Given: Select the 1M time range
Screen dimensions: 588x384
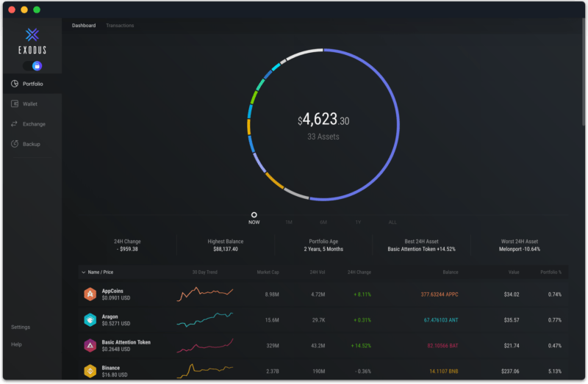Looking at the screenshot, I should (x=289, y=222).
